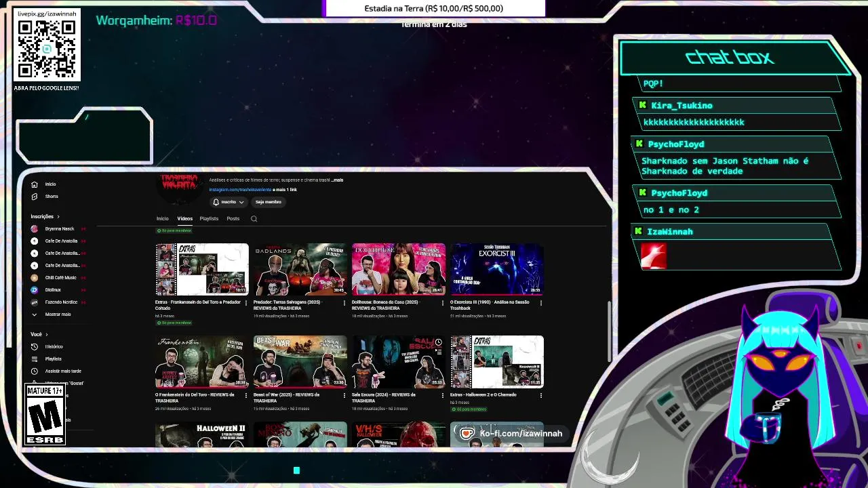The height and width of the screenshot is (488, 868).
Task: Open the Badlands Predador video thumbnail
Action: pos(300,269)
